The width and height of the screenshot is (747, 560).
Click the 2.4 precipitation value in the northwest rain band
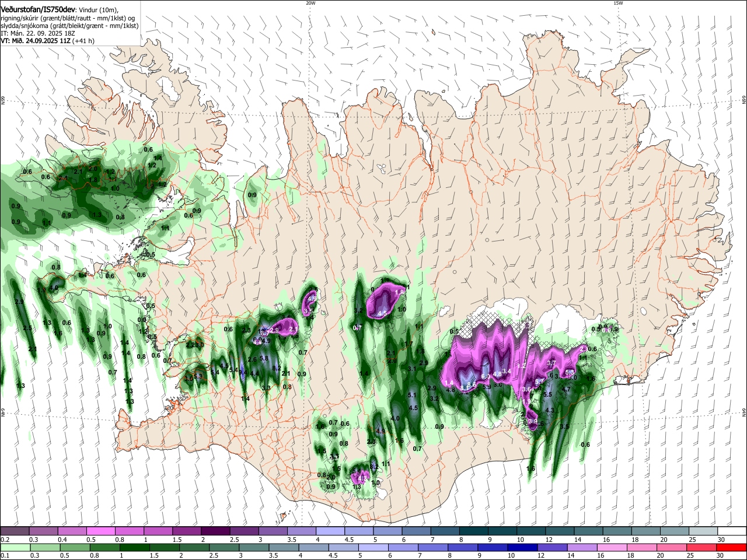click(63, 178)
